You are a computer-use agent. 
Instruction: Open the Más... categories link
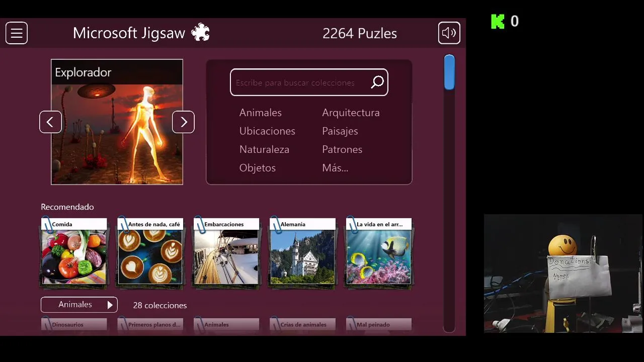[x=335, y=168]
